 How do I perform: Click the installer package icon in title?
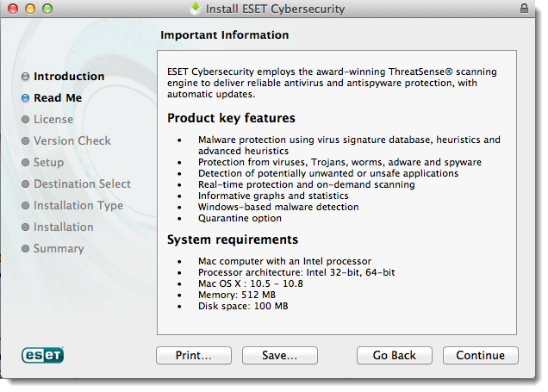(x=196, y=9)
